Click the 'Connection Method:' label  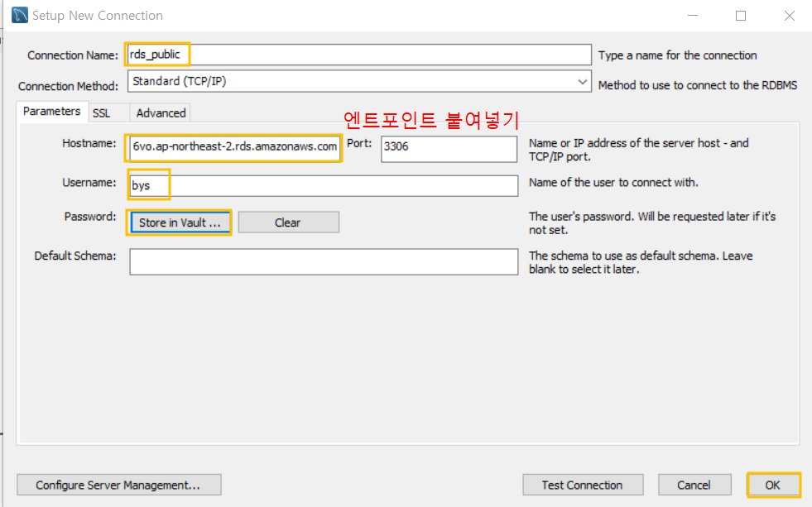(69, 86)
